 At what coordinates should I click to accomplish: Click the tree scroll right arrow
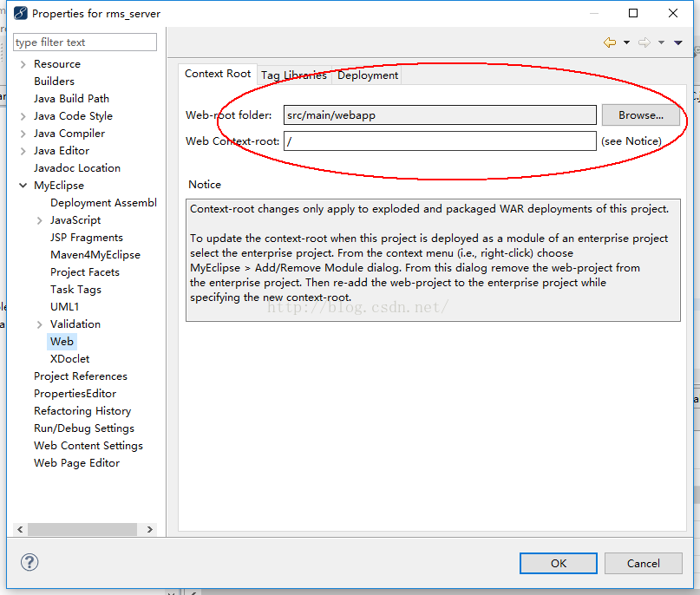point(149,529)
